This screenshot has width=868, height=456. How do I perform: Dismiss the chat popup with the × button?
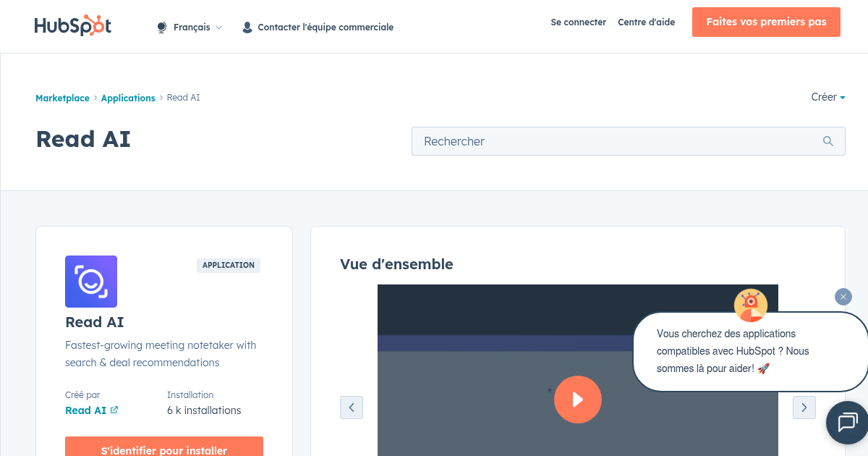coord(843,297)
